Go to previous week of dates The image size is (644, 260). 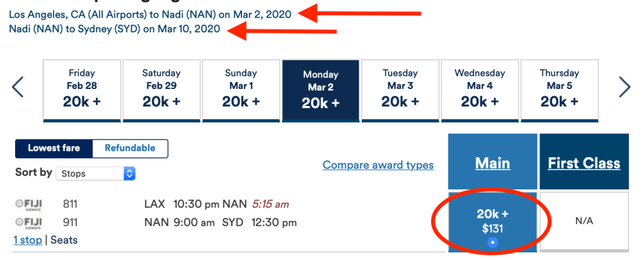(18, 88)
